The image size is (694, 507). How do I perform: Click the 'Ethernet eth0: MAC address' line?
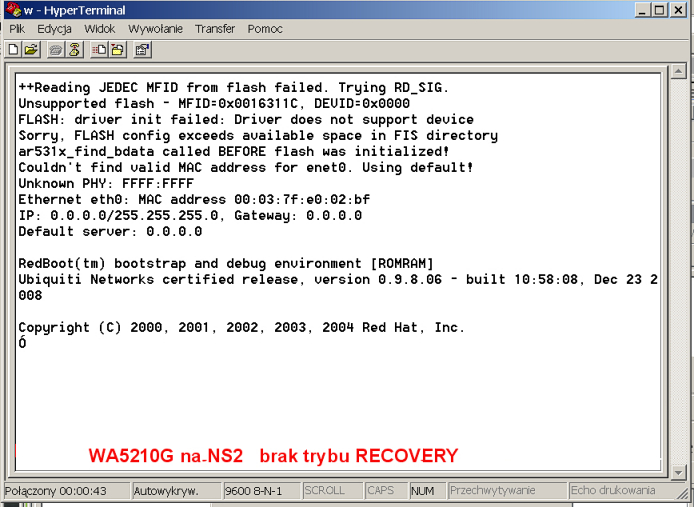[193, 199]
